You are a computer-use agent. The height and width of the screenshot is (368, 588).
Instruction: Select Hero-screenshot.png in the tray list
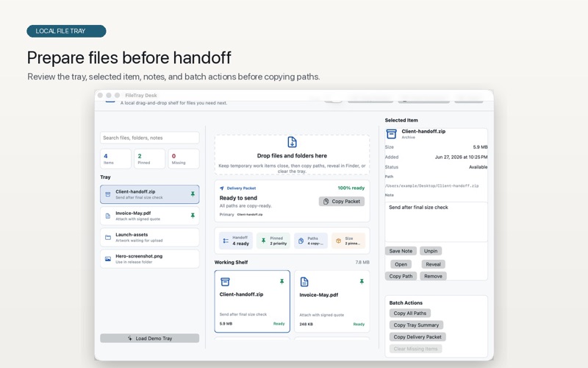click(150, 259)
